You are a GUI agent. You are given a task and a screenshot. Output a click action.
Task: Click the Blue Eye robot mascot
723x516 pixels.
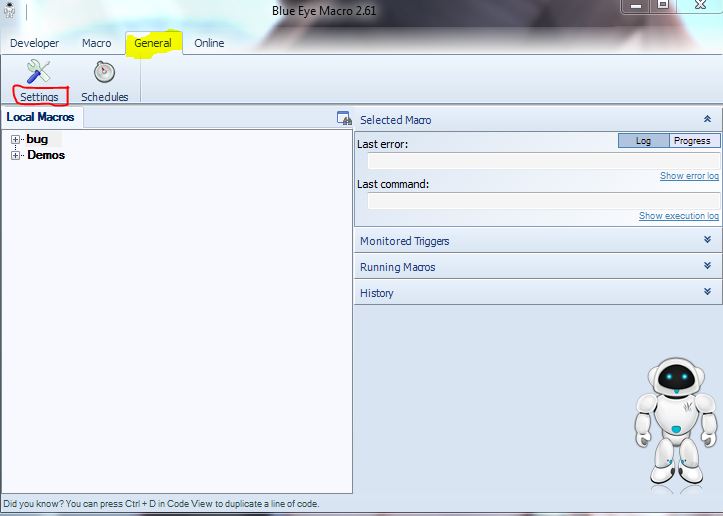(676, 421)
